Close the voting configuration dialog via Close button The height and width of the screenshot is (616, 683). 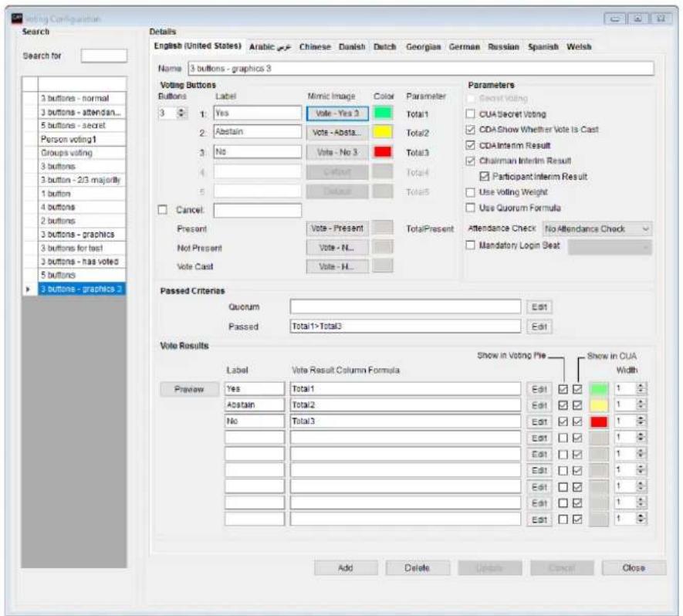[634, 568]
